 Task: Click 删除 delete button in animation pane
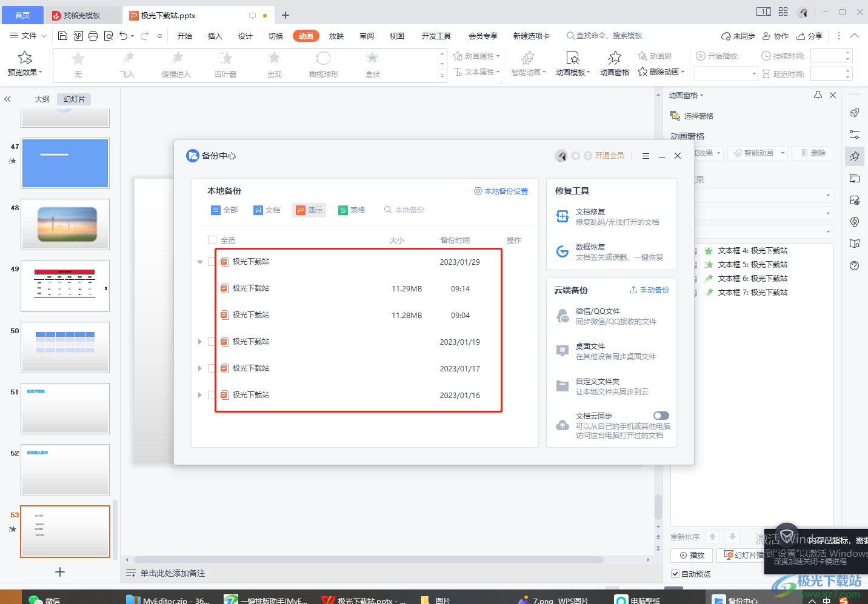[x=813, y=153]
